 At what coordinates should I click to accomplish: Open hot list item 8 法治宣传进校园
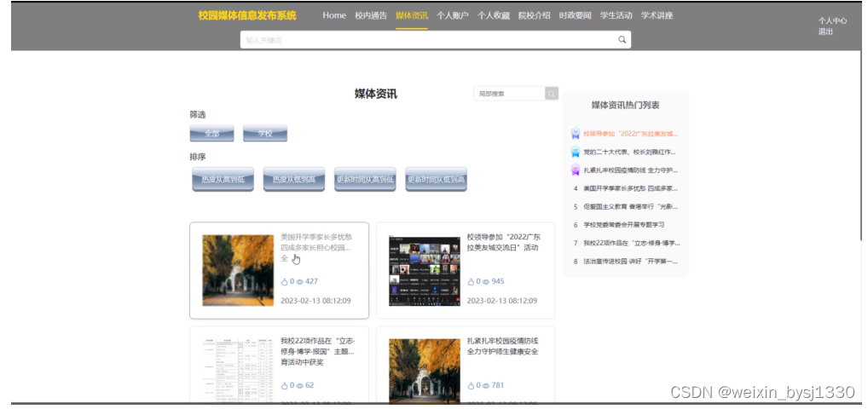(630, 262)
